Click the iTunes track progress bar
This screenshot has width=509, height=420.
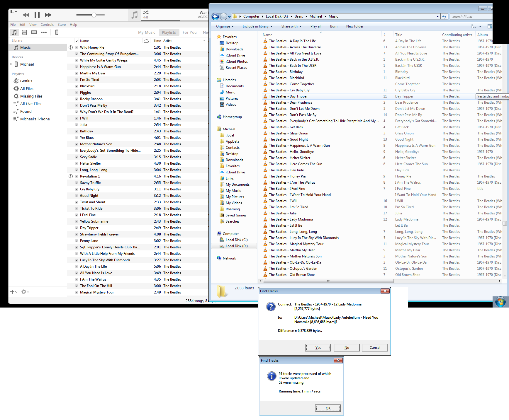(x=175, y=21)
